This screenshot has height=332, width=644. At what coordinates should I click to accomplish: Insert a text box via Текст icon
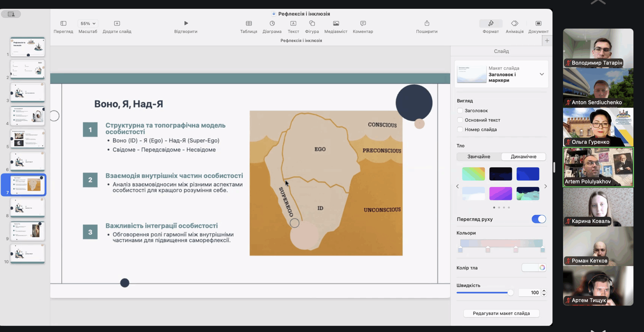click(x=293, y=23)
